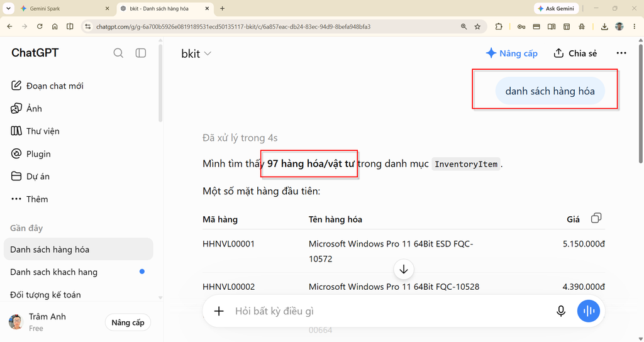This screenshot has width=644, height=342.
Task: Open the tab search dropdown arrow
Action: pos(8,8)
